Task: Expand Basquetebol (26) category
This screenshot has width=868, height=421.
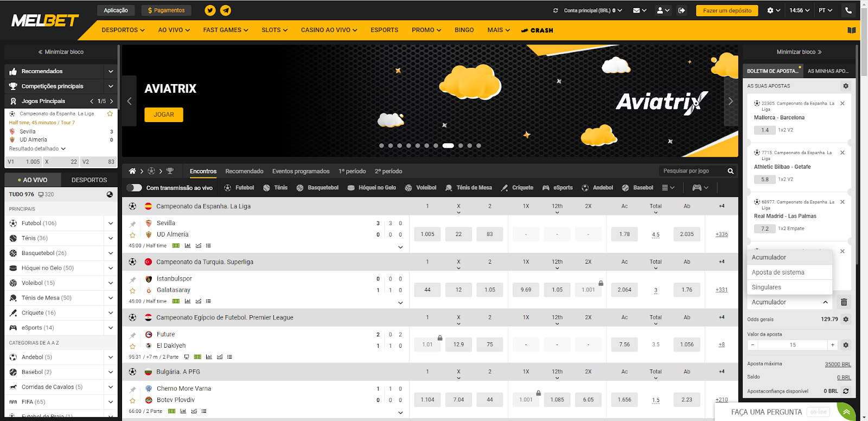Action: pyautogui.click(x=111, y=253)
